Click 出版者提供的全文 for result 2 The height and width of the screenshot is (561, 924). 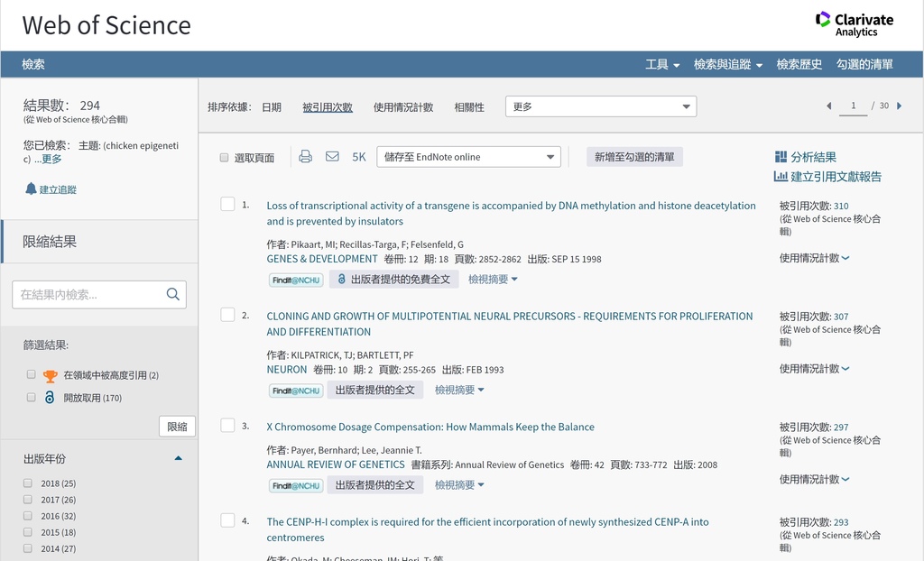[x=374, y=391]
